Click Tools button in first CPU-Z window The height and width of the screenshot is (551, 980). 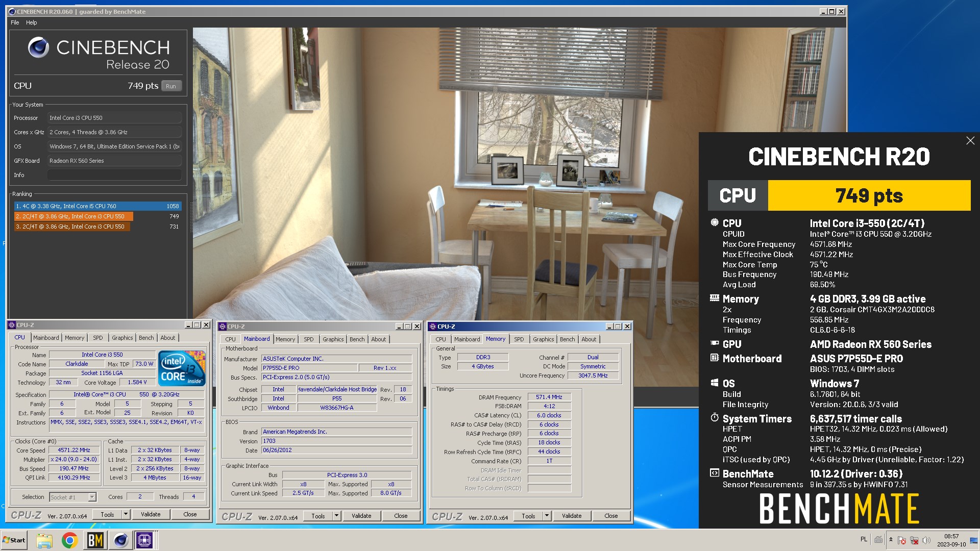point(107,514)
